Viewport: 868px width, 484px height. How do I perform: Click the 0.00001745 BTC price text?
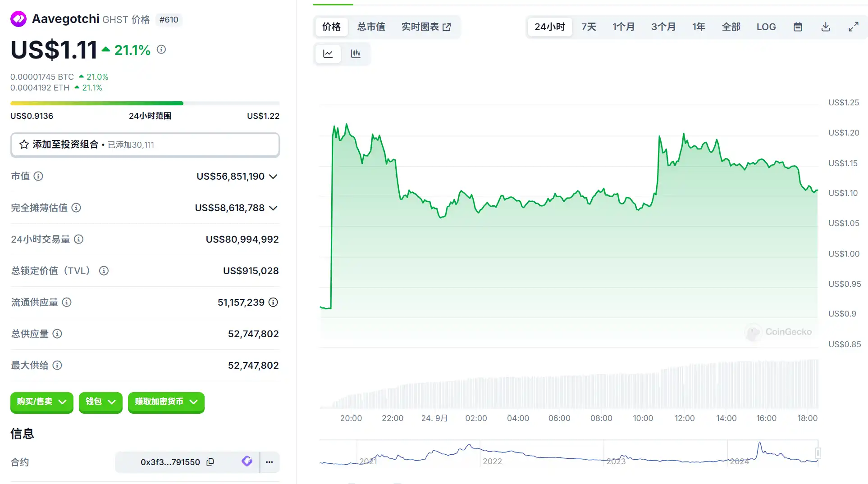42,77
